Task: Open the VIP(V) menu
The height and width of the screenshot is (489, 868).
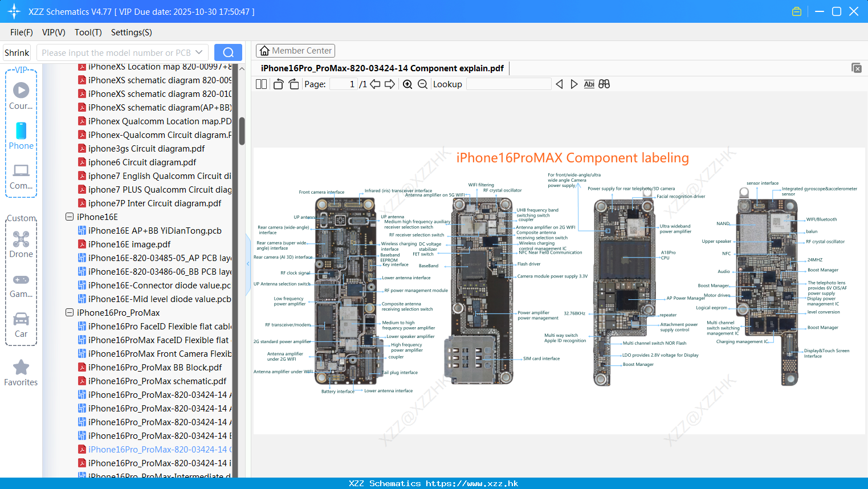Action: 54,32
